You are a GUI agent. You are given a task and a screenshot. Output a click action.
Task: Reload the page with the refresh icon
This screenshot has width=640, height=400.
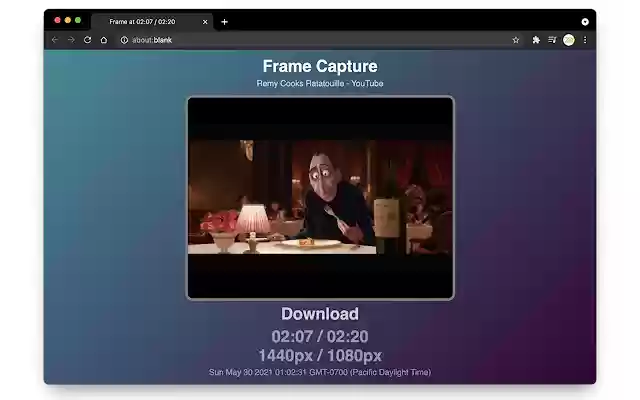click(x=87, y=40)
